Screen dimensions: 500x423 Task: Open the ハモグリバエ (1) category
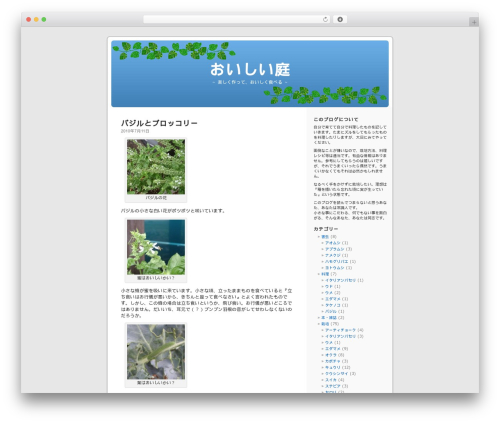click(x=337, y=262)
